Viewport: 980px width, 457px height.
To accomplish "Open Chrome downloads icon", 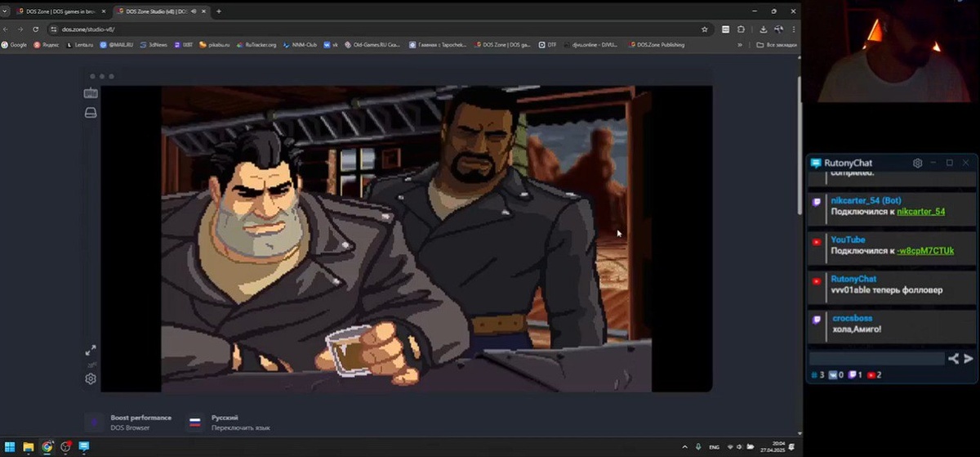I will [763, 29].
